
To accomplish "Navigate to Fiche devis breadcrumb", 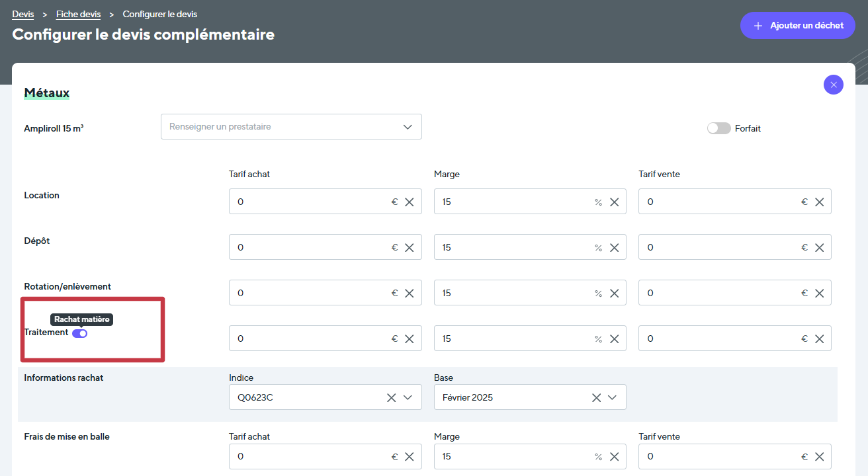I will click(78, 14).
